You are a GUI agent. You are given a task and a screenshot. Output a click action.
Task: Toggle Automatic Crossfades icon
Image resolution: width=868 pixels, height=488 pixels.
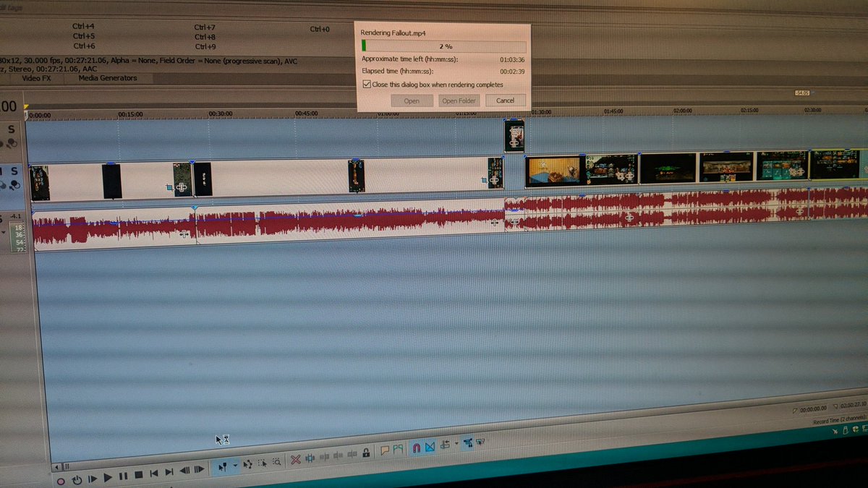(x=430, y=447)
